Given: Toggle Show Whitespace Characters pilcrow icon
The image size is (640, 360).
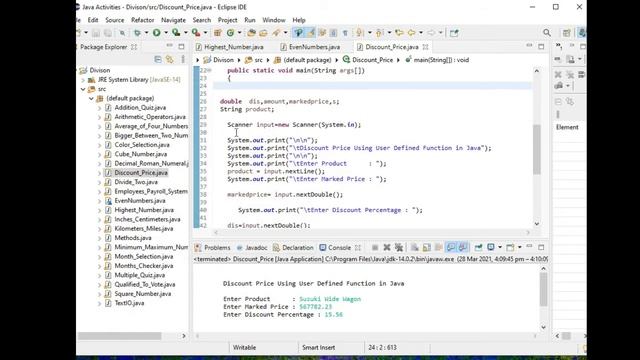Looking at the screenshot, I should coord(345,33).
